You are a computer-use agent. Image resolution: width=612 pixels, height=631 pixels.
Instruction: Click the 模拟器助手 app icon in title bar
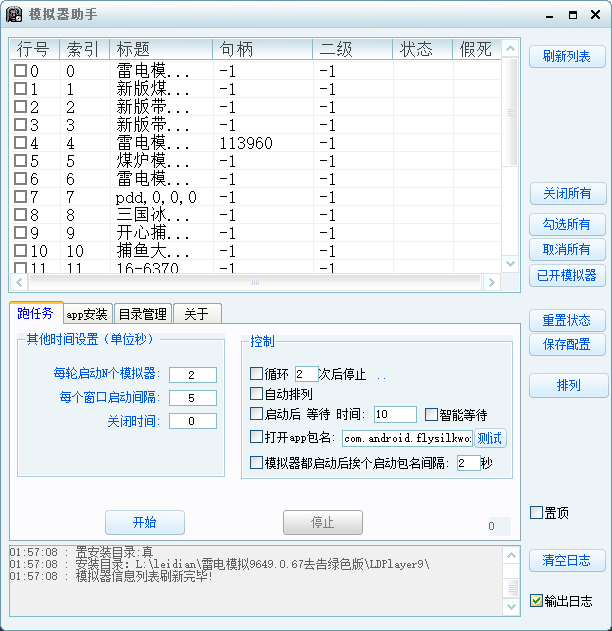tap(14, 15)
